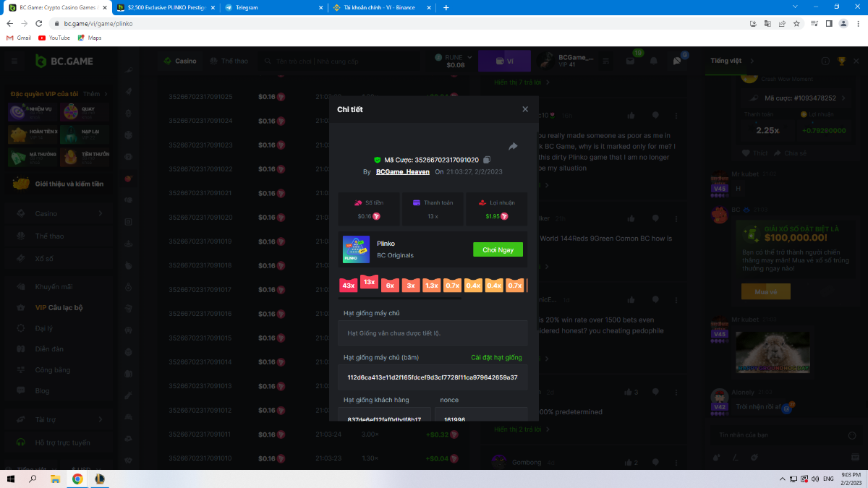Open the Cài đặt hạt giống link
Image resolution: width=868 pixels, height=488 pixels.
(x=496, y=357)
